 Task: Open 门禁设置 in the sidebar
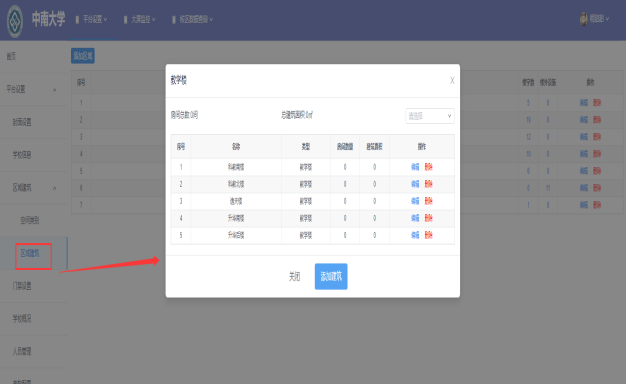22,286
